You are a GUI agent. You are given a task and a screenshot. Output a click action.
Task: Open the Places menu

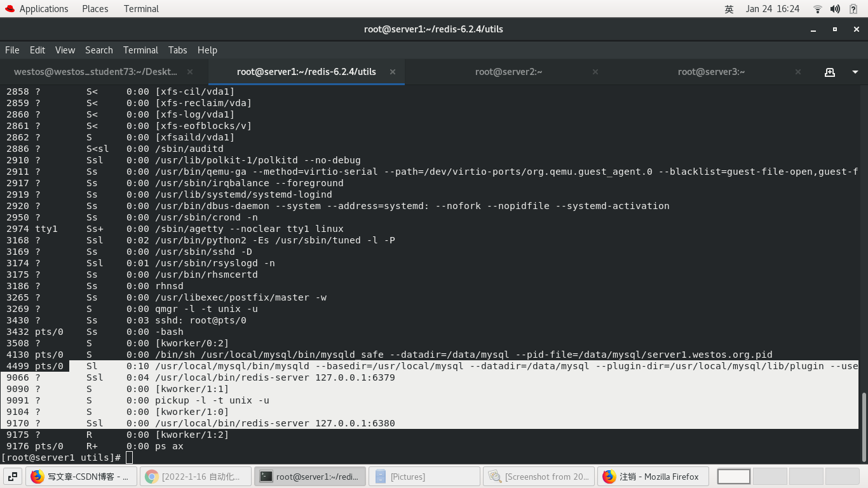click(x=95, y=9)
